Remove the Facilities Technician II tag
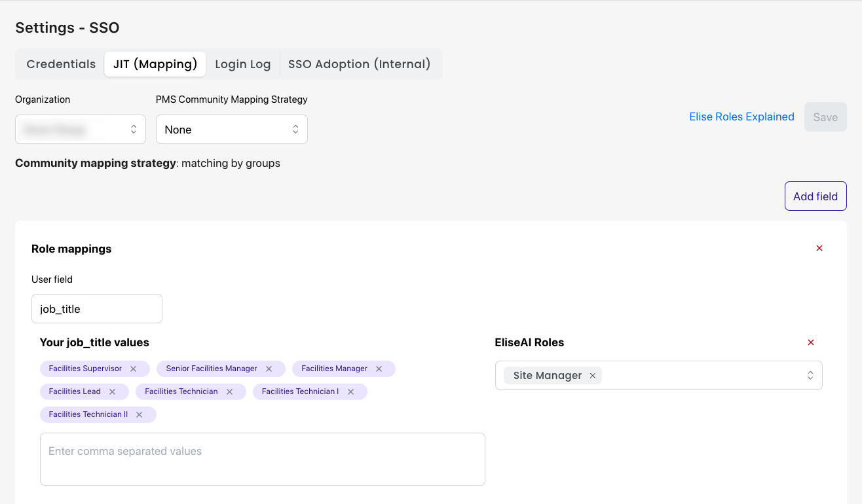862x504 pixels. tap(139, 415)
